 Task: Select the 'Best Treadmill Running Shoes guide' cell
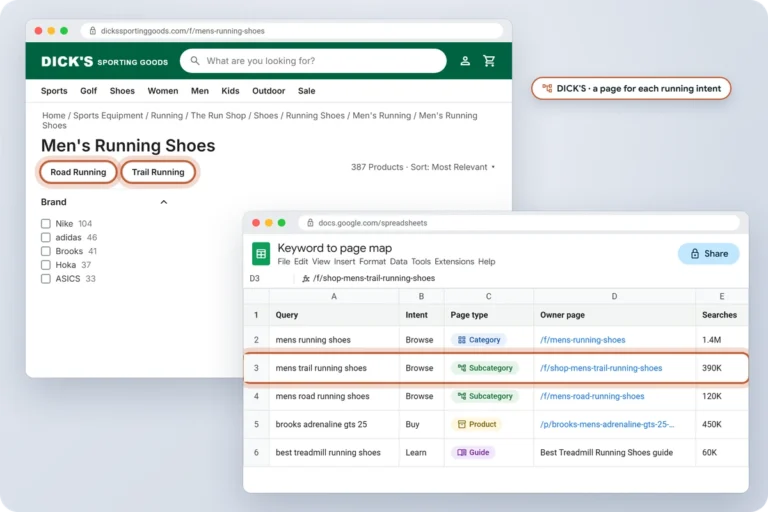(614, 453)
